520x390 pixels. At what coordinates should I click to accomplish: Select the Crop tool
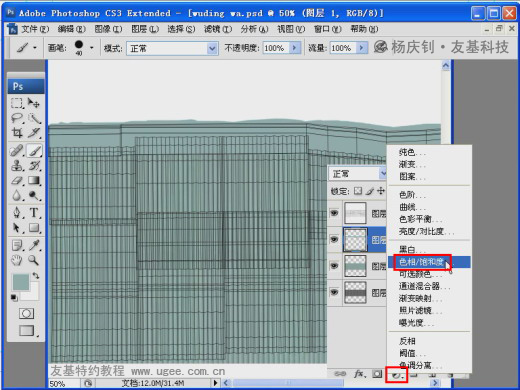[x=17, y=133]
